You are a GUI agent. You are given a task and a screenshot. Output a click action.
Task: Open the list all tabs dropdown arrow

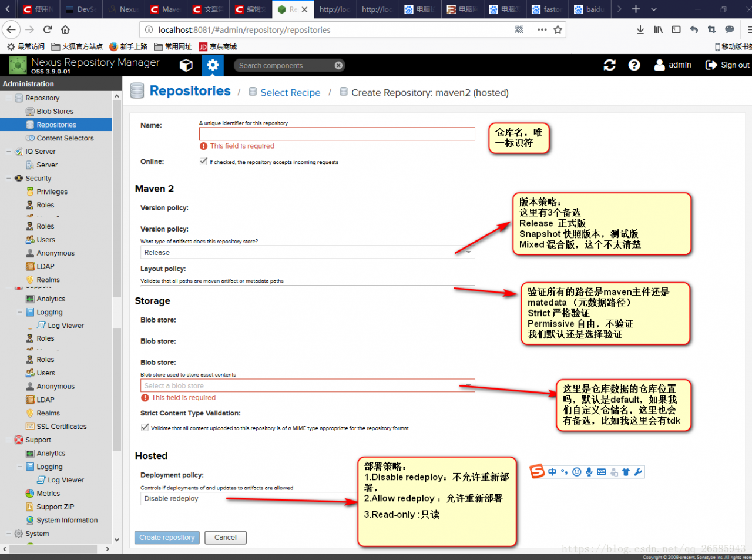654,9
